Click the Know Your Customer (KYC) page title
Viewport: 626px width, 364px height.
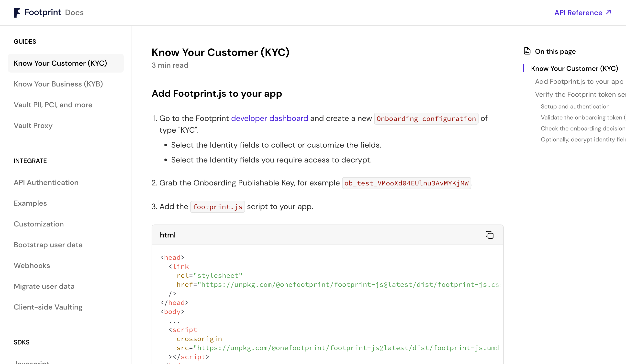tap(221, 52)
